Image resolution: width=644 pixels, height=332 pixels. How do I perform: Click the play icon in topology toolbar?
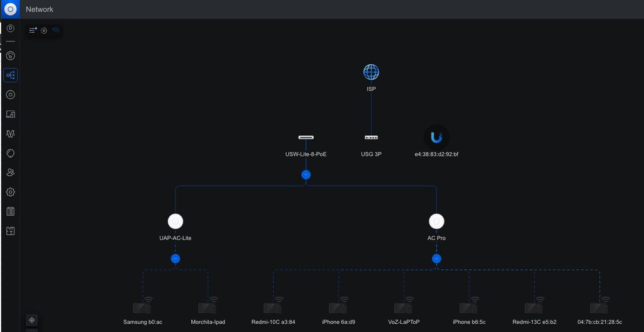tap(44, 30)
